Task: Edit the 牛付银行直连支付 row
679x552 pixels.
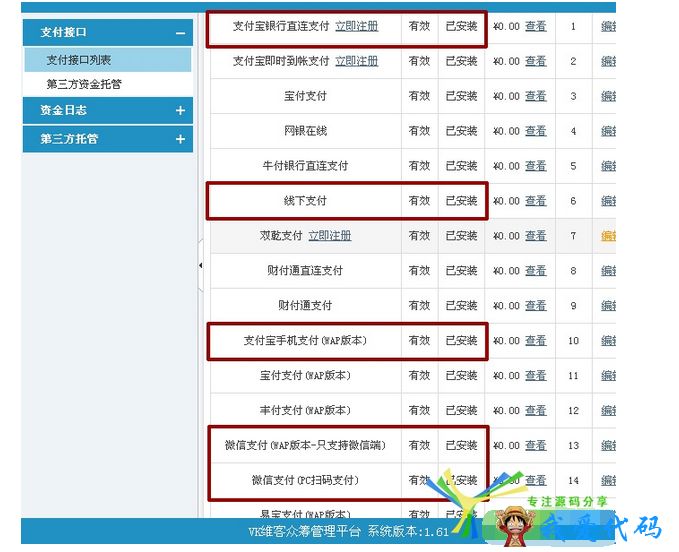Action: tap(608, 166)
